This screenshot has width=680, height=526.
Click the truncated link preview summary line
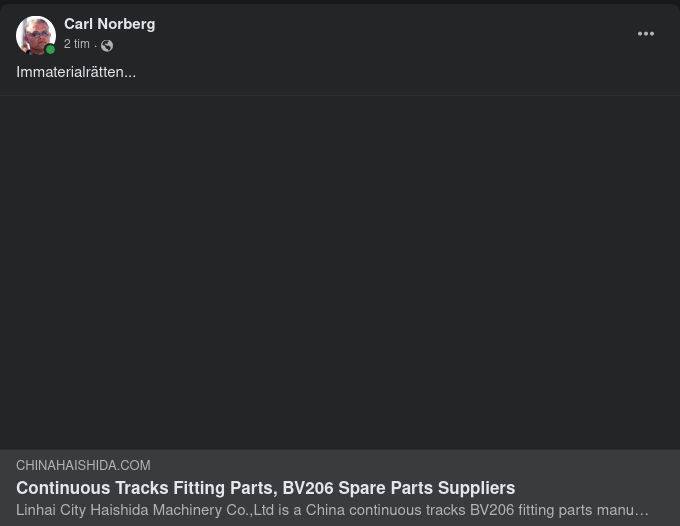332,510
